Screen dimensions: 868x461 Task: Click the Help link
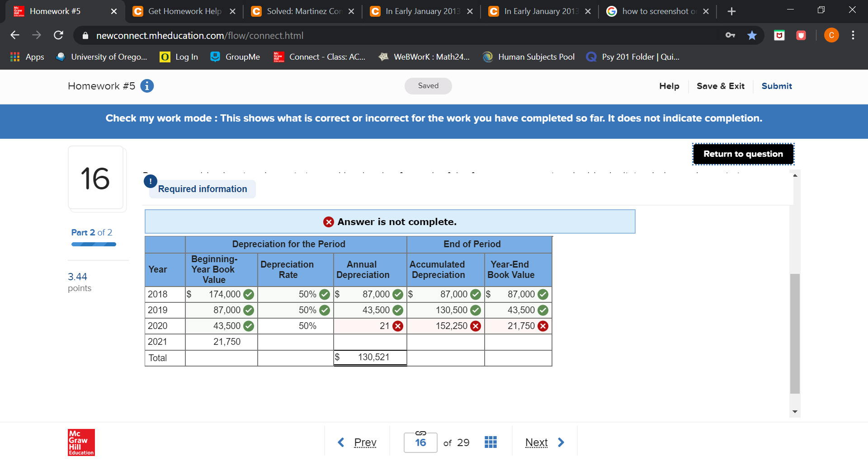tap(669, 86)
